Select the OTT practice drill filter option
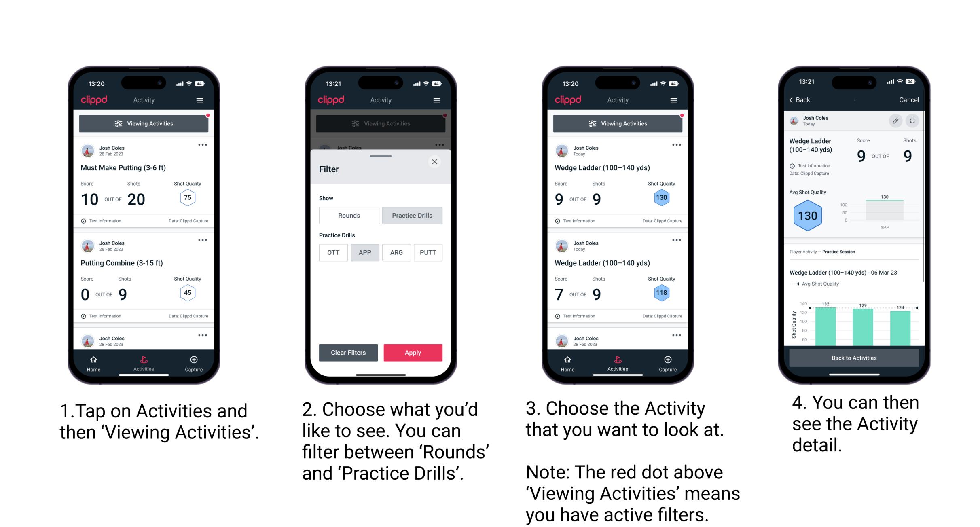The image size is (980, 527). point(332,252)
